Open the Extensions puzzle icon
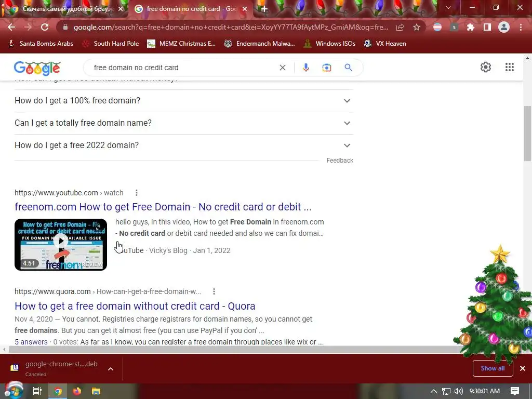 pyautogui.click(x=470, y=27)
